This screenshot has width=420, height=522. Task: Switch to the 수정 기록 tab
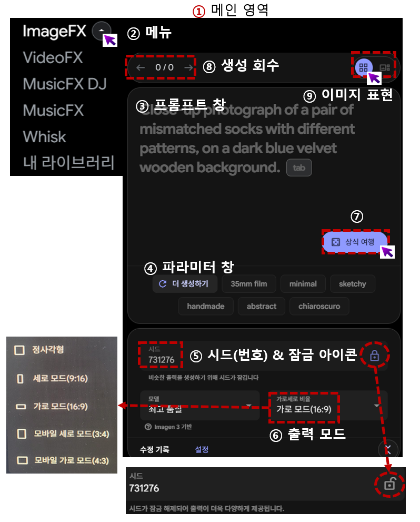coord(155,449)
